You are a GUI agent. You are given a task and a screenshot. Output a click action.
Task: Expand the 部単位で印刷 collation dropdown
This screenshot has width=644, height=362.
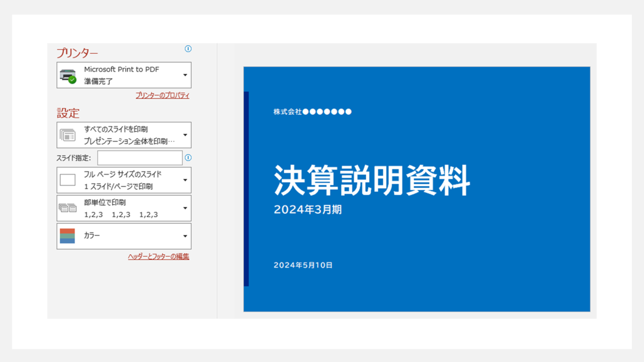point(124,208)
